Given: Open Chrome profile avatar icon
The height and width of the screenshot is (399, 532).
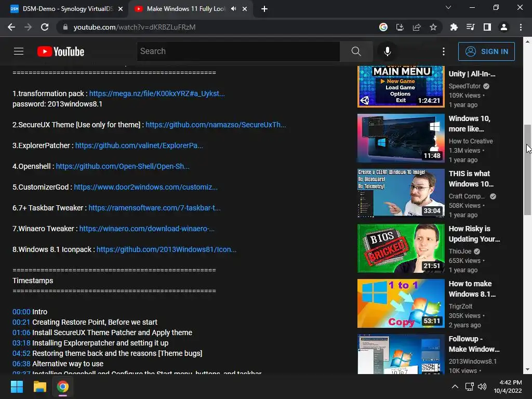Looking at the screenshot, I should [504, 27].
